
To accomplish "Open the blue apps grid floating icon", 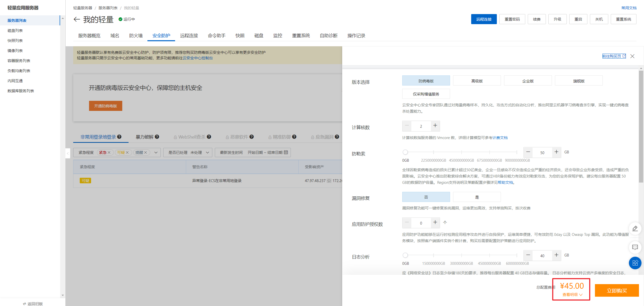I will click(x=635, y=263).
